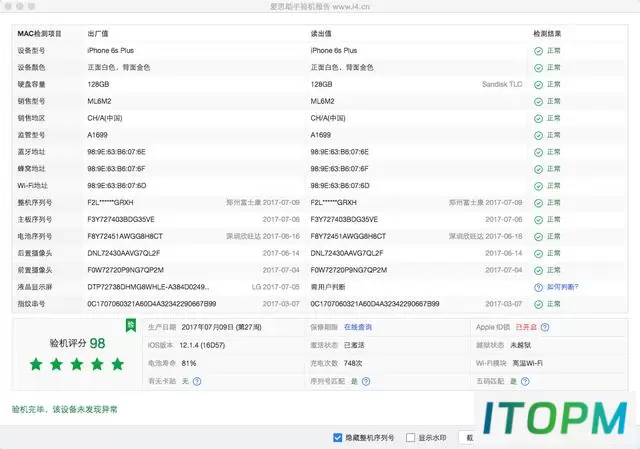Click the 出厂值 fingerprint serial 0C1707060321A60D4A...
The height and width of the screenshot is (449, 640).
click(151, 304)
